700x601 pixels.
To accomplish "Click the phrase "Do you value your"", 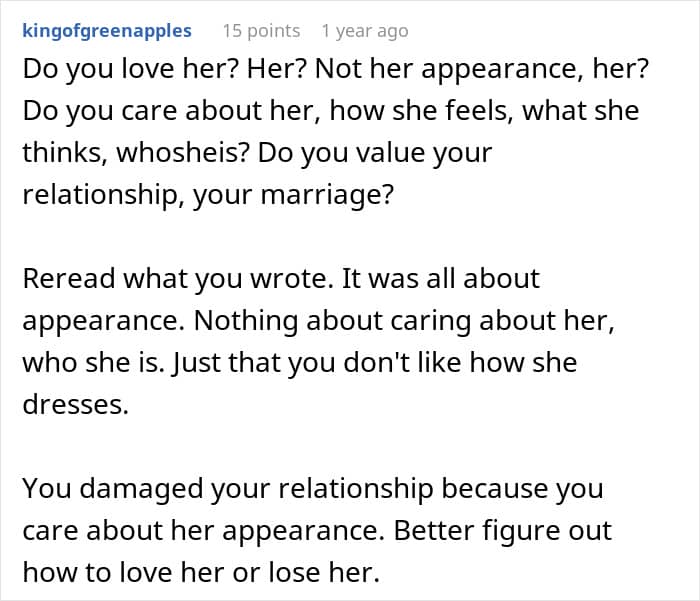I will point(375,154).
